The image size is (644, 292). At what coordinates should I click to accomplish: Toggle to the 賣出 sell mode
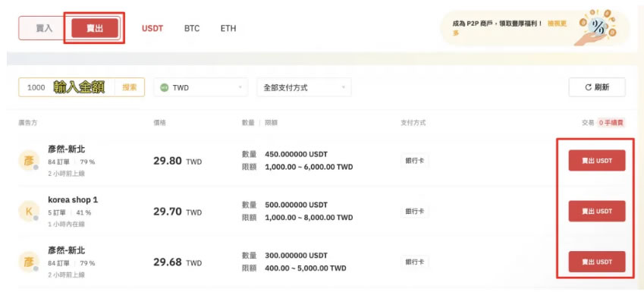tap(95, 28)
